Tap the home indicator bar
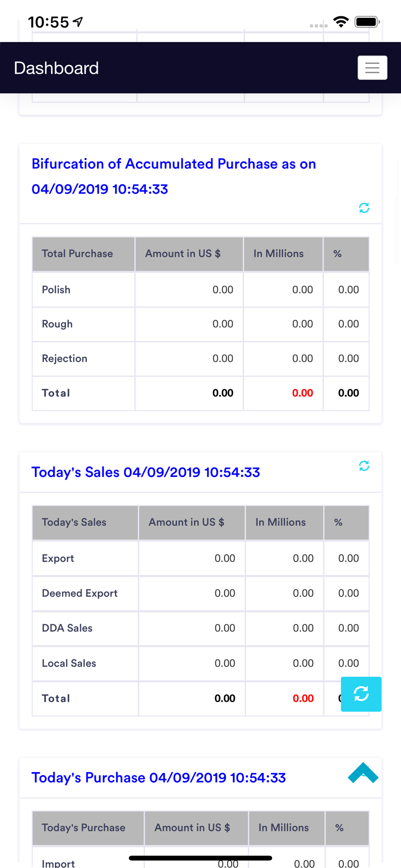Screen dimensions: 401x868 coord(200,858)
